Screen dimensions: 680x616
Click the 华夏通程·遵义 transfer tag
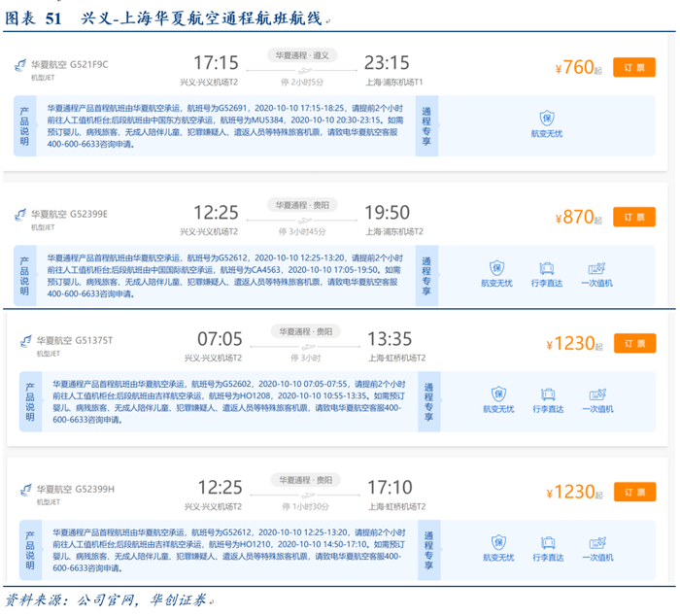click(x=302, y=55)
